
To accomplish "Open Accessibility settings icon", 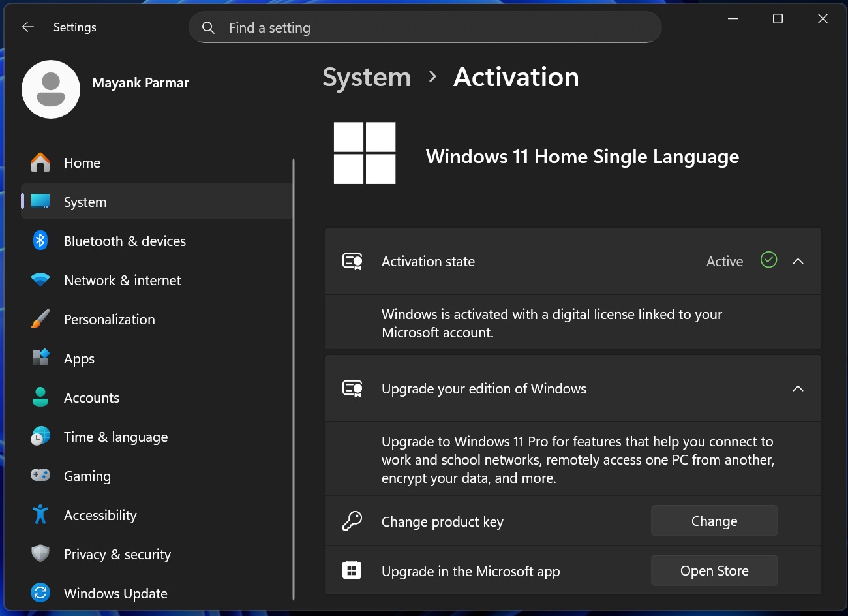I will [40, 515].
